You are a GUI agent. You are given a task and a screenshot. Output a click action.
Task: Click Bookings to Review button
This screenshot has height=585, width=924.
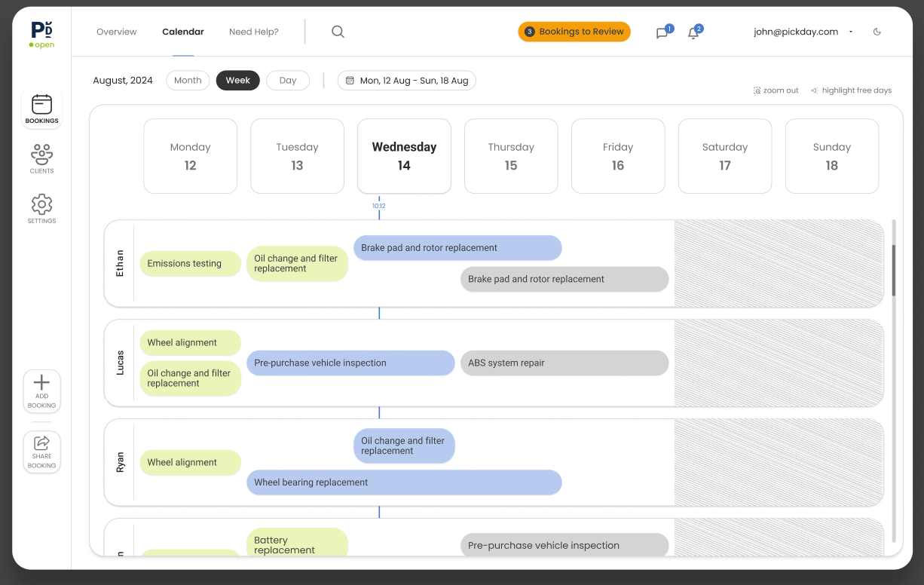tap(574, 32)
